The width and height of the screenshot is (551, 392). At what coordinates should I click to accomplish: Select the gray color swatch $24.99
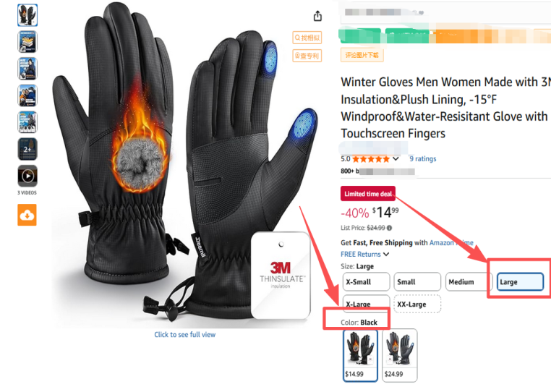pyautogui.click(x=400, y=355)
